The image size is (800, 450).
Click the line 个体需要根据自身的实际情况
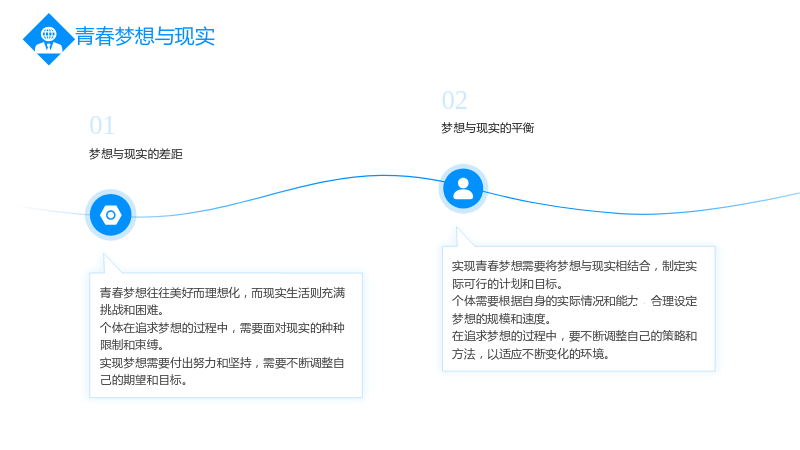[545, 301]
